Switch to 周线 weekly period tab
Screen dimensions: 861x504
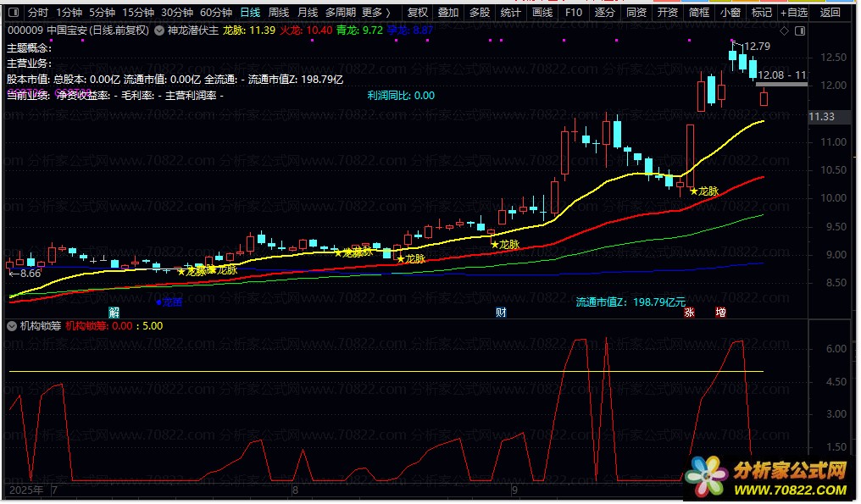[x=279, y=13]
